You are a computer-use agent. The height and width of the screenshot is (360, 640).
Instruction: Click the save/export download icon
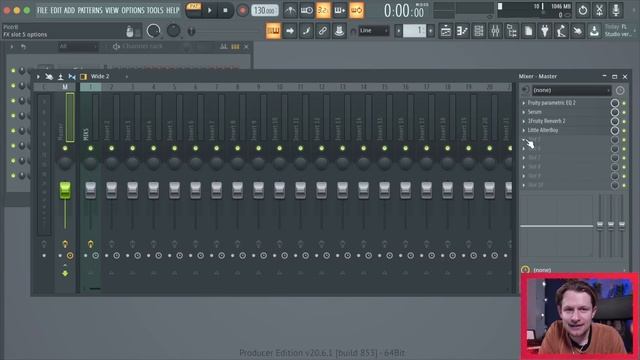(594, 31)
